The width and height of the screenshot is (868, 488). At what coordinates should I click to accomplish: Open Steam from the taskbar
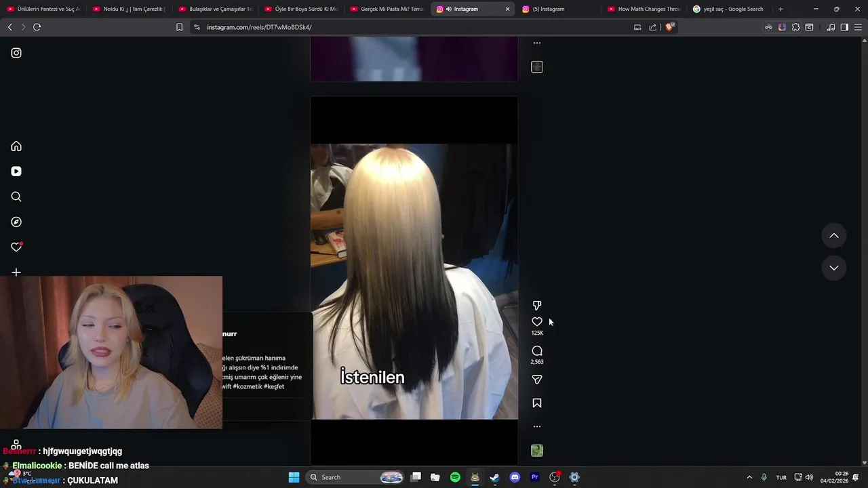coord(494,477)
